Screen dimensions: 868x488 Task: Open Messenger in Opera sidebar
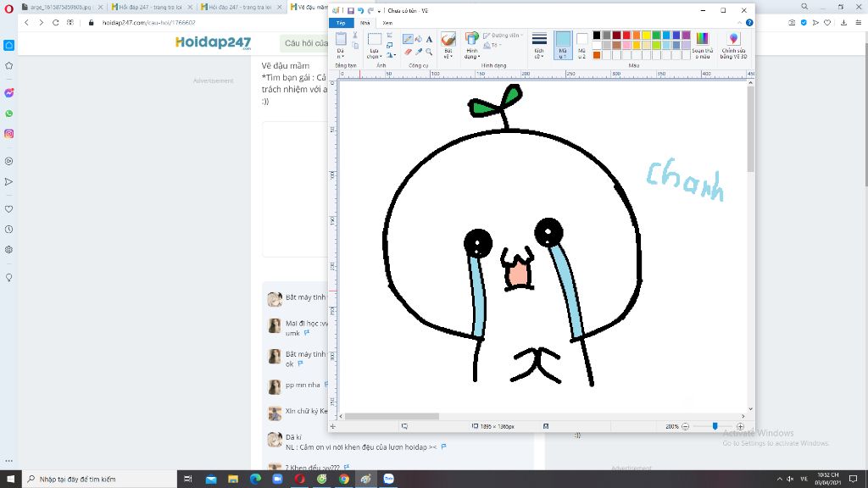pyautogui.click(x=8, y=93)
